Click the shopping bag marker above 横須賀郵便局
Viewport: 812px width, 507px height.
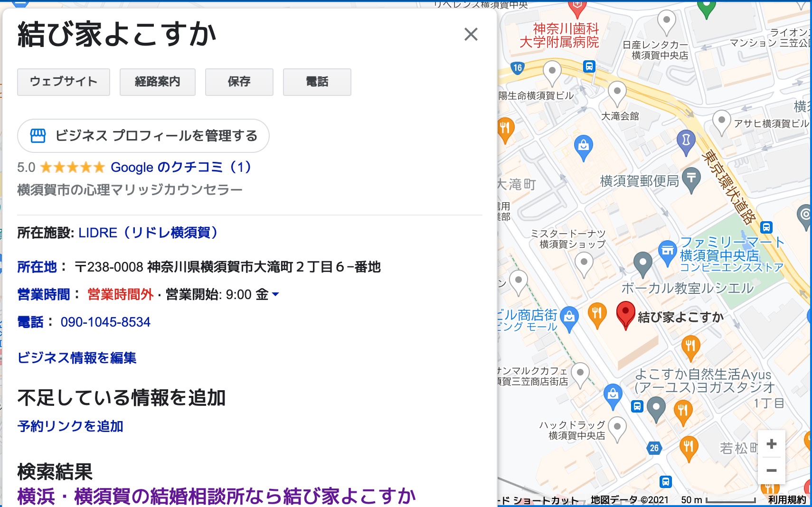(x=584, y=147)
